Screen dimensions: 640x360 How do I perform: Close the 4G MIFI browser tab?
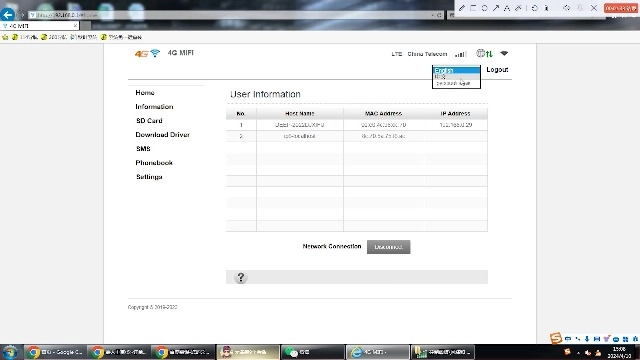[75, 26]
